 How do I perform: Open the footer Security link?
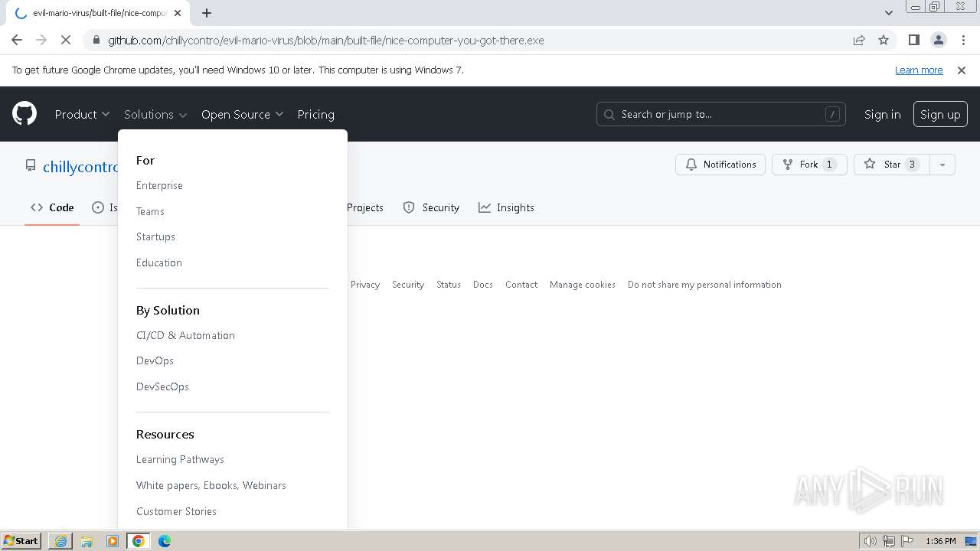point(408,285)
